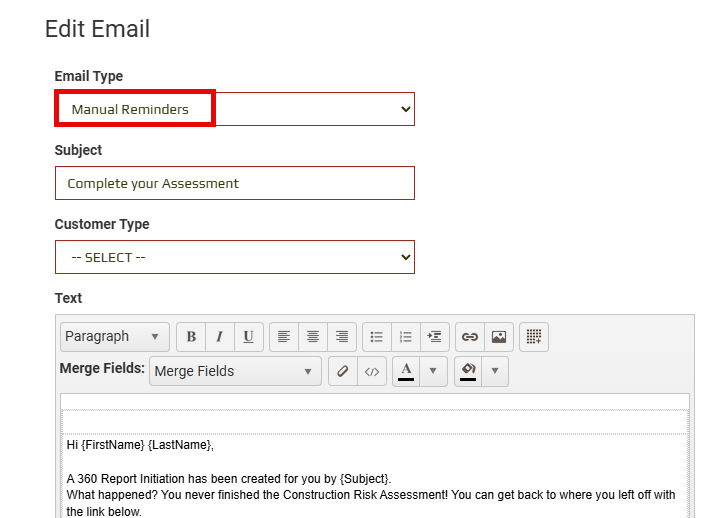Increase paragraph indent

pos(433,337)
